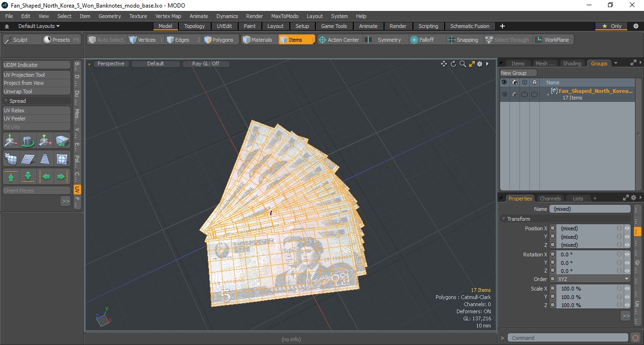
Task: Expand more UV tools with chevrons button
Action: coord(65,201)
